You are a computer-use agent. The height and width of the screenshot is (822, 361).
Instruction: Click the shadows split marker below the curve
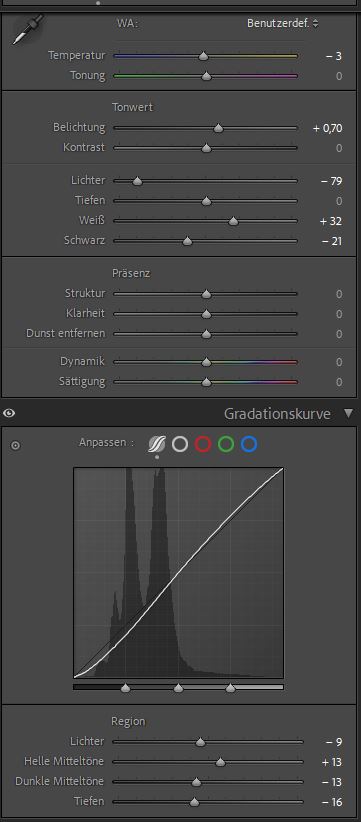click(x=125, y=687)
